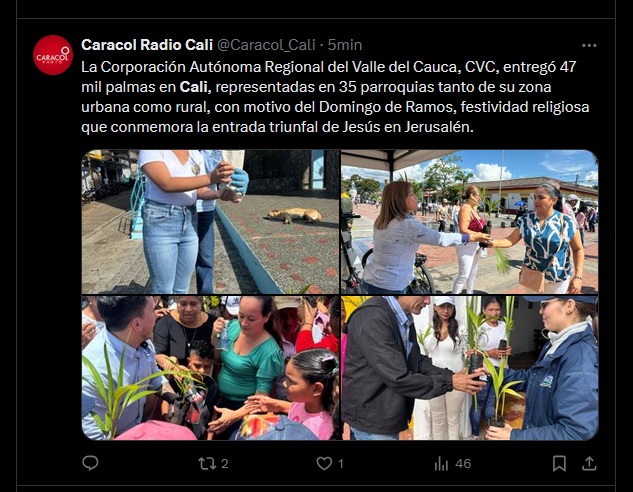Click the like count number 1

click(x=341, y=464)
